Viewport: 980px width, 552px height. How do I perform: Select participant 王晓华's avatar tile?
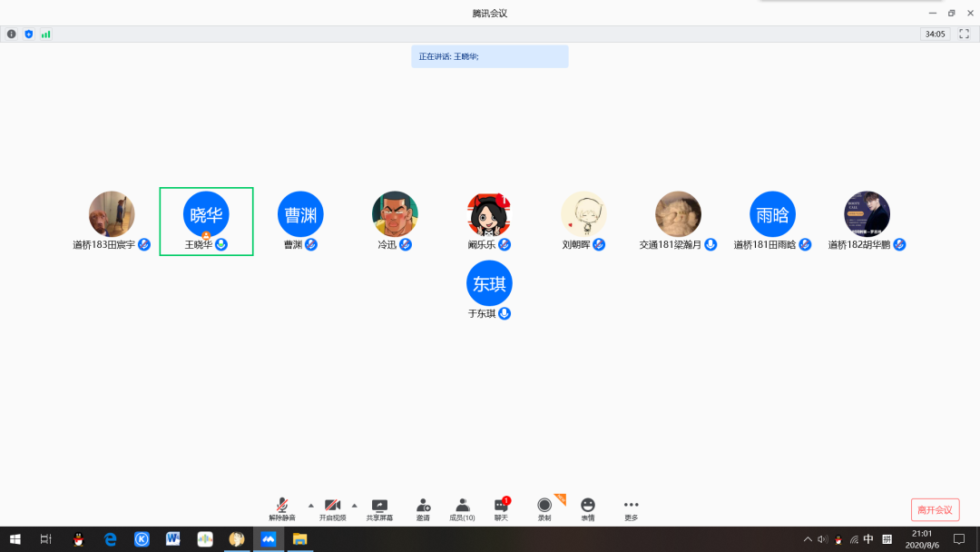click(x=206, y=214)
